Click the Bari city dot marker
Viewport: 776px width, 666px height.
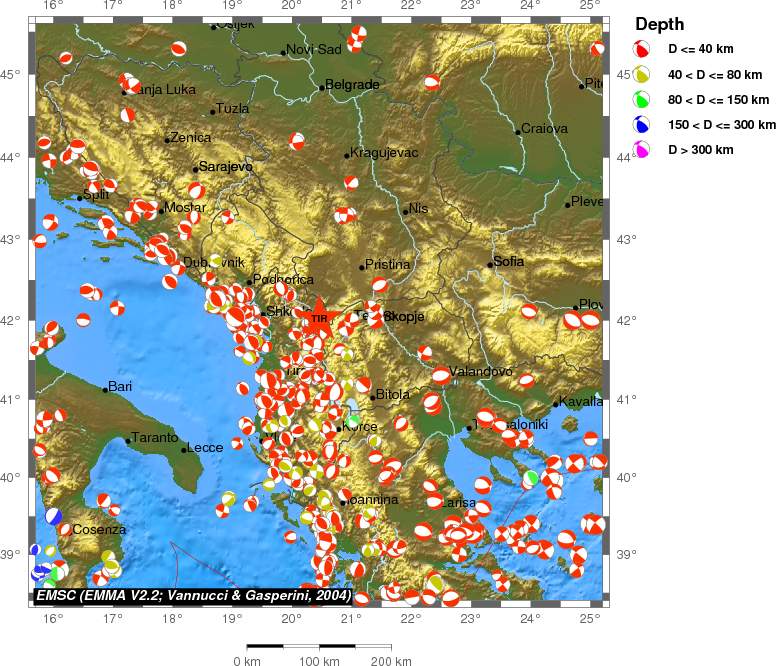pyautogui.click(x=105, y=390)
